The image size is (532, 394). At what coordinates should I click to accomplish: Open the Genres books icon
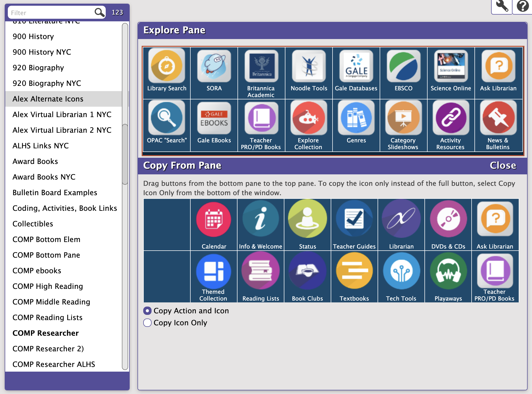click(x=356, y=118)
